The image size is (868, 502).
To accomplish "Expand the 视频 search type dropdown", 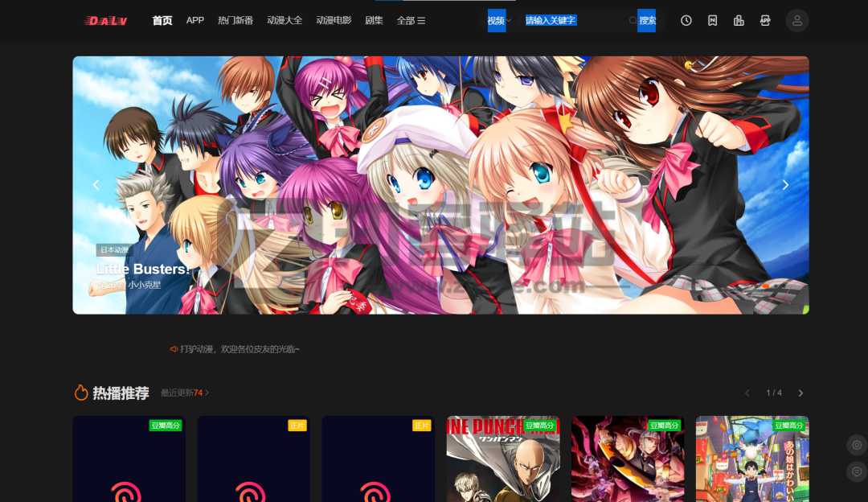I will pos(498,20).
